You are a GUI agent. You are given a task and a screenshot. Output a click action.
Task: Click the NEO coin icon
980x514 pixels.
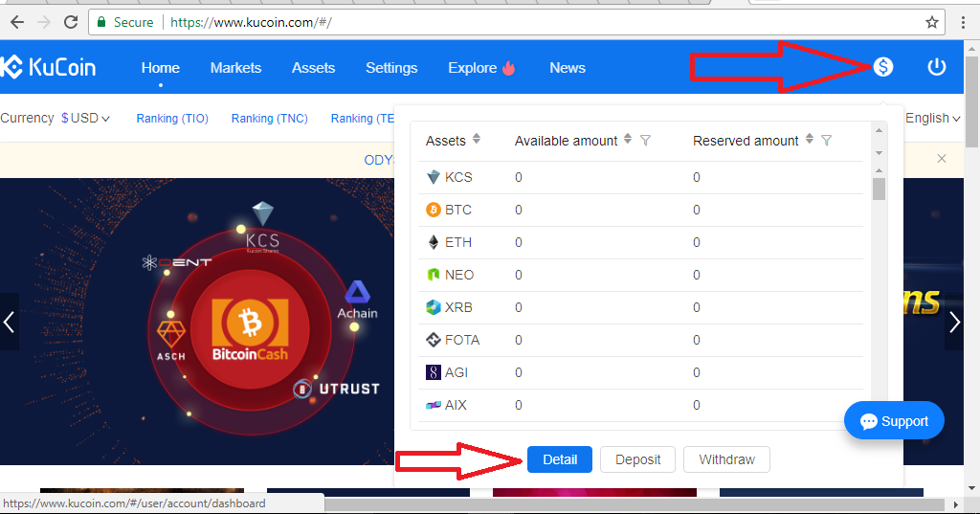click(x=434, y=275)
